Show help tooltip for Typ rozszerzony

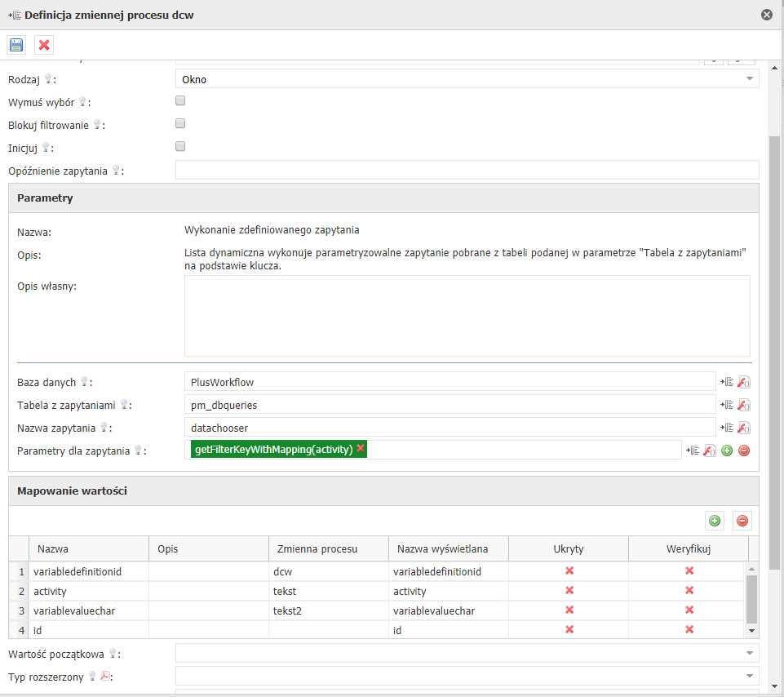click(x=92, y=677)
